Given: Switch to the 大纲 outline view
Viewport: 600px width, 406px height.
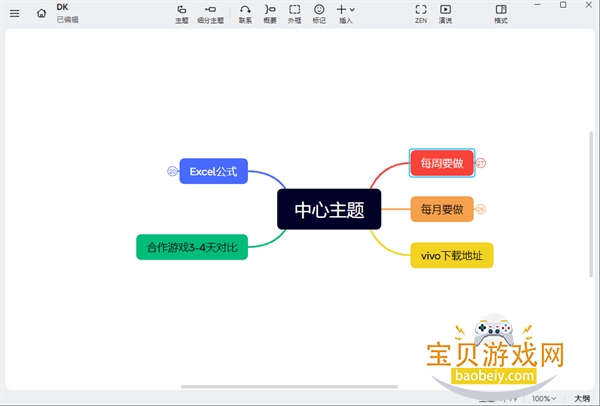Looking at the screenshot, I should point(582,399).
